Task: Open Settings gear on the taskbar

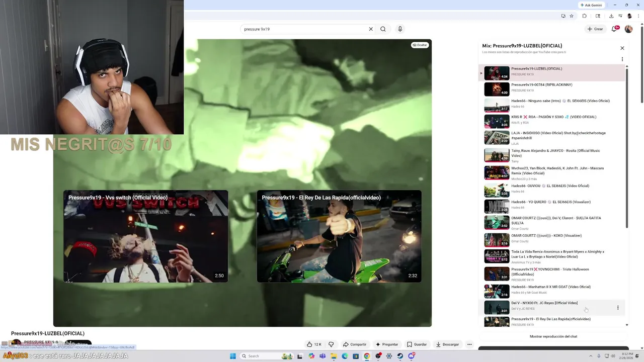Action: coord(389,356)
